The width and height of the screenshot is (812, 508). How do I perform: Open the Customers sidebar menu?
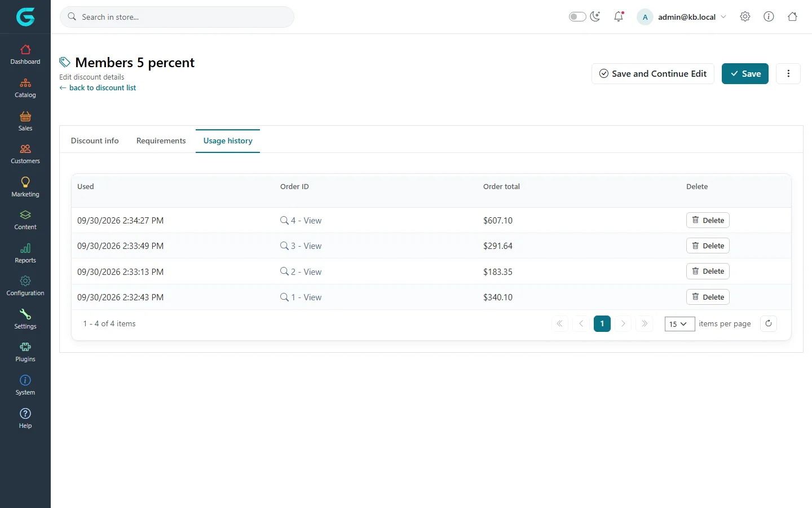25,154
